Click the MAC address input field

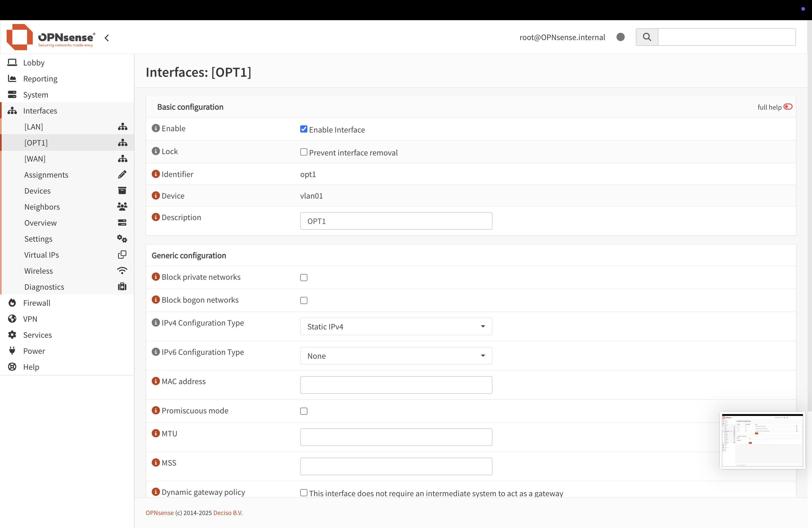396,385
